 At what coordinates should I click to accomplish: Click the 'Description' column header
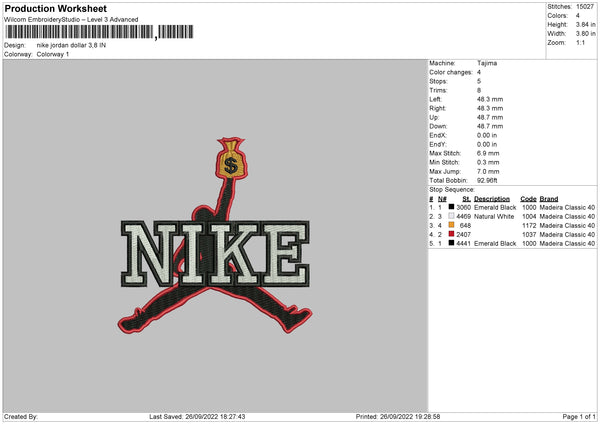(492, 199)
